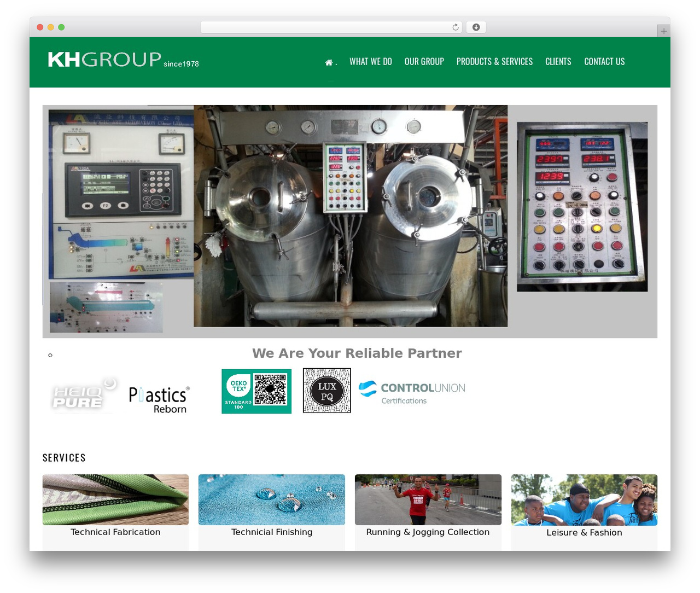
Task: Open PRODUCTS & SERVICES menu
Action: click(x=494, y=62)
